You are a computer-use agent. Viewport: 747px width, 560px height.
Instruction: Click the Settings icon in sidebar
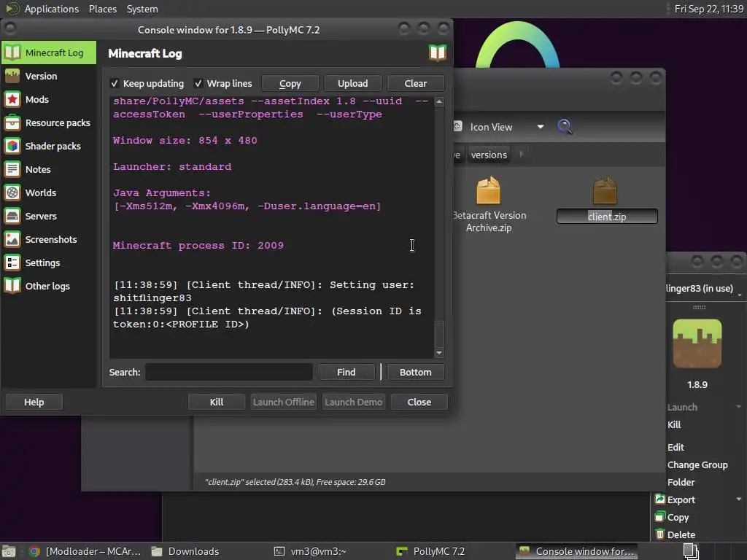[12, 262]
